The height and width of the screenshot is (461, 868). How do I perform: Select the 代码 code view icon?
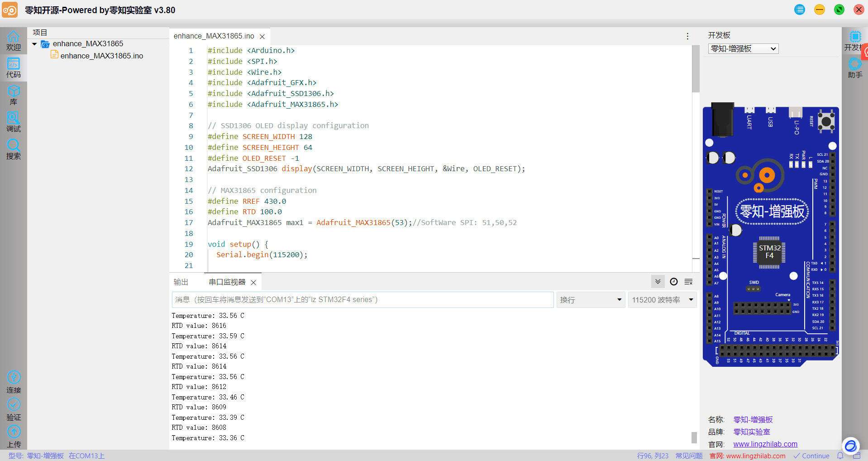[x=13, y=68]
